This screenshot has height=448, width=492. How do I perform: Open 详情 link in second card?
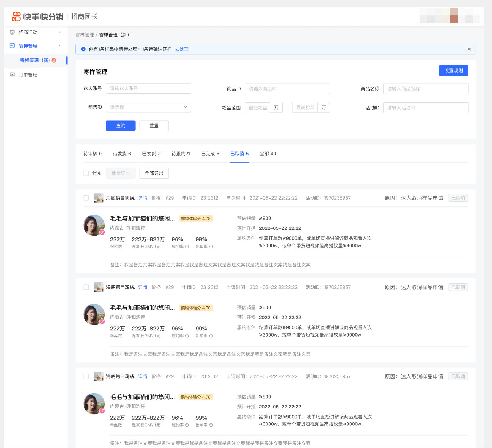pos(143,287)
